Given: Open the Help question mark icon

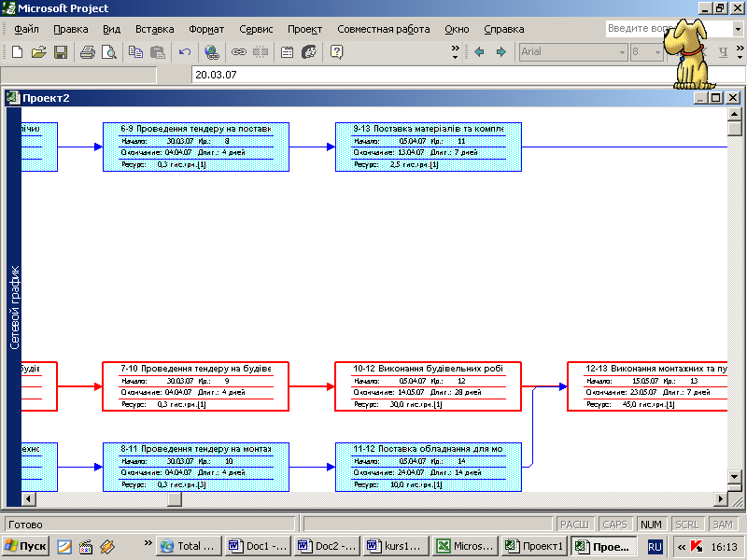Looking at the screenshot, I should click(x=337, y=52).
